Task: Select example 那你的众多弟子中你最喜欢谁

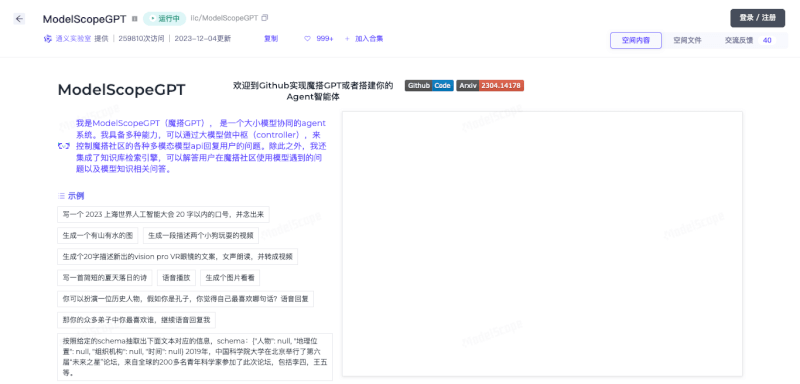Action: click(136, 320)
